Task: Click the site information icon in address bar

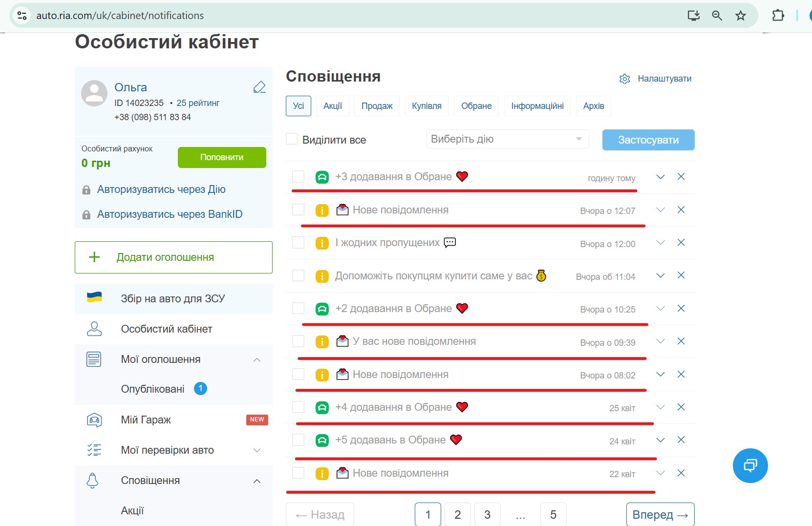Action: [22, 16]
